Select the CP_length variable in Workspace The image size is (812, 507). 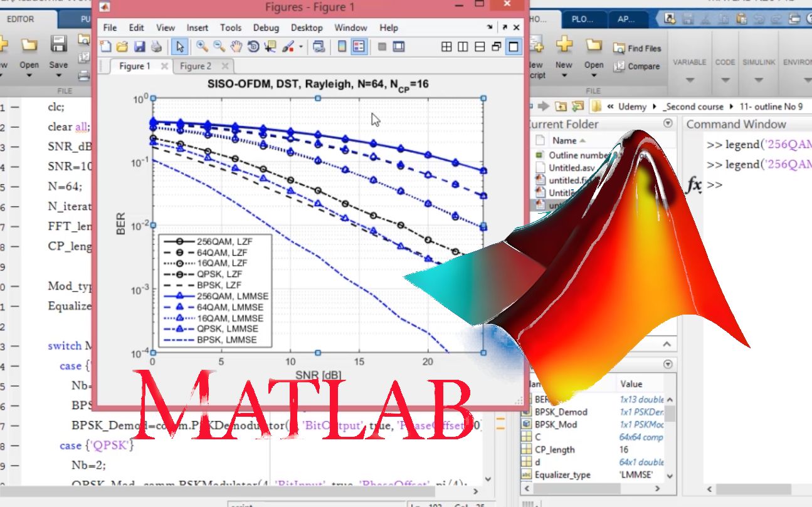(554, 449)
